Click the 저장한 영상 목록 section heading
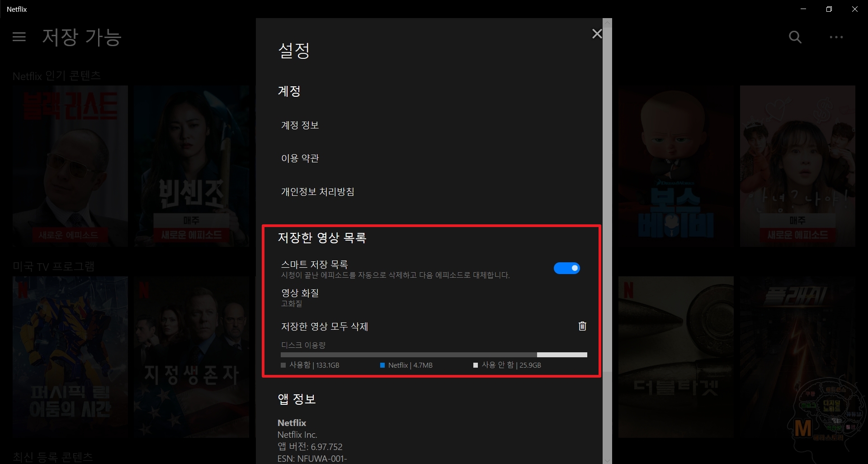 (x=322, y=238)
